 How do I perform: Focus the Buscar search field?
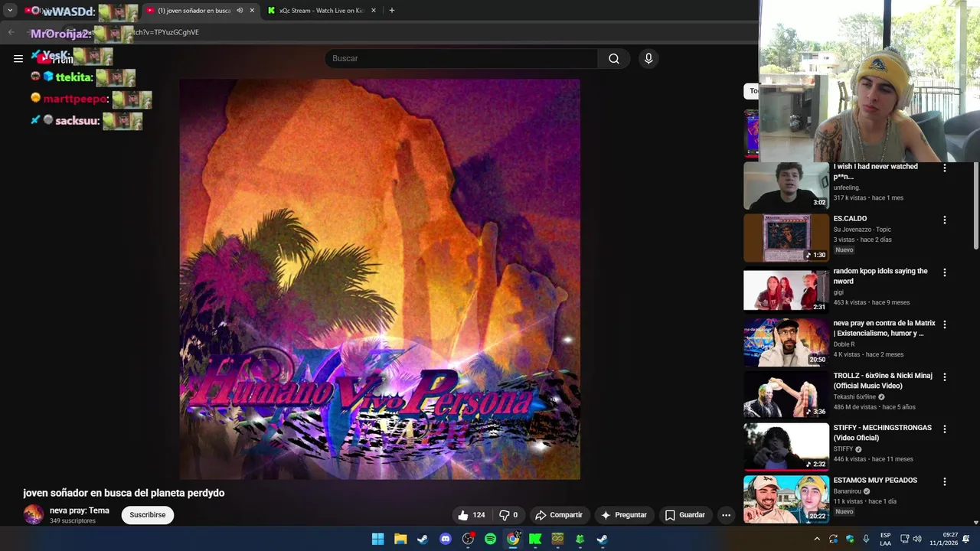click(x=462, y=59)
